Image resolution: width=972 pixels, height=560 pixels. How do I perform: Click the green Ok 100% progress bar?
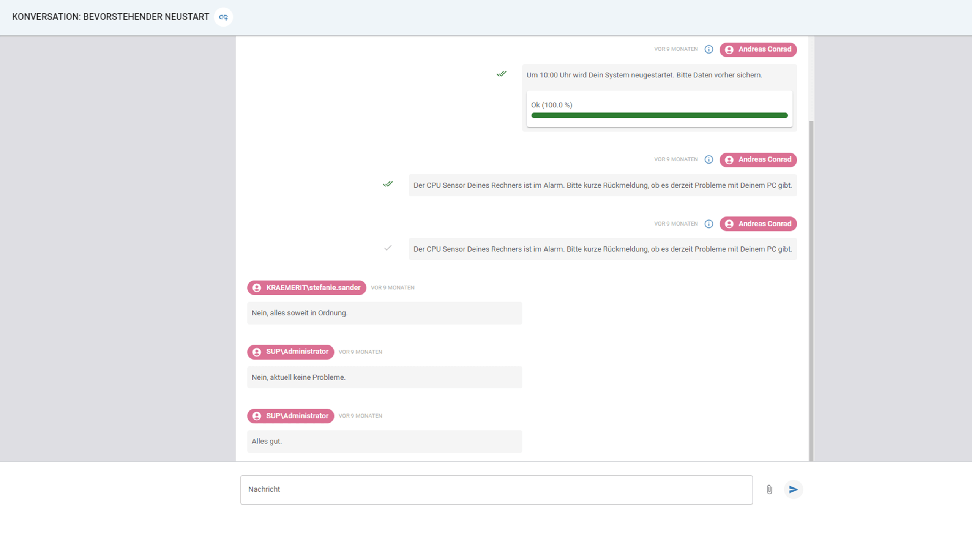point(659,115)
